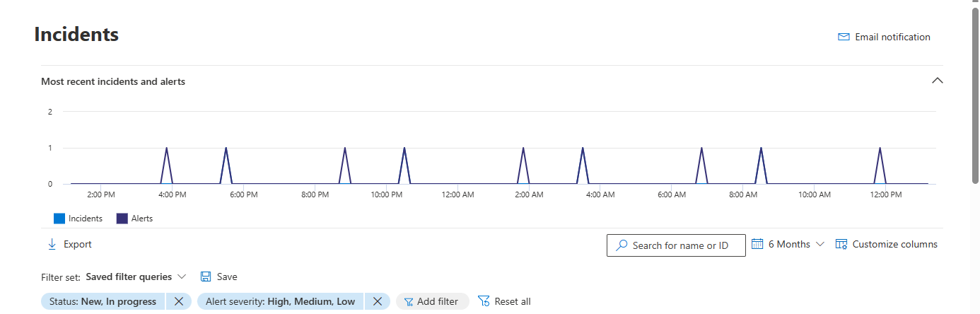Click the Customize columns table icon

841,244
